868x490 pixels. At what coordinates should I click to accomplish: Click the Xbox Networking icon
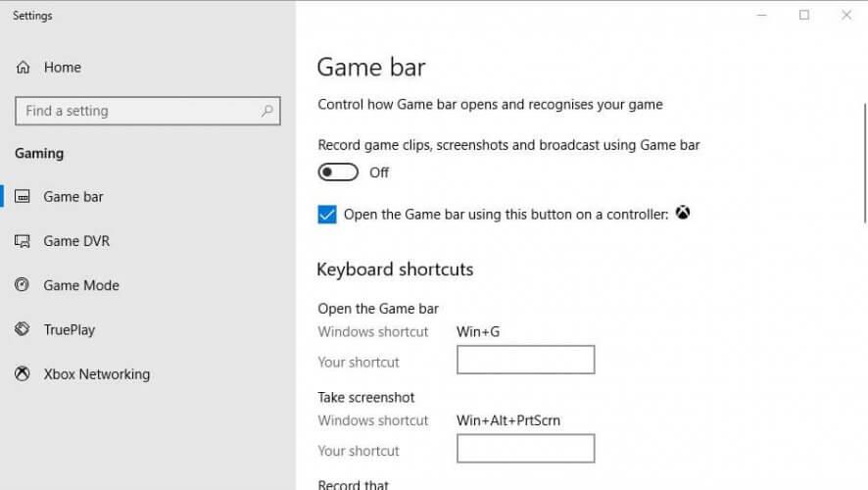[23, 373]
